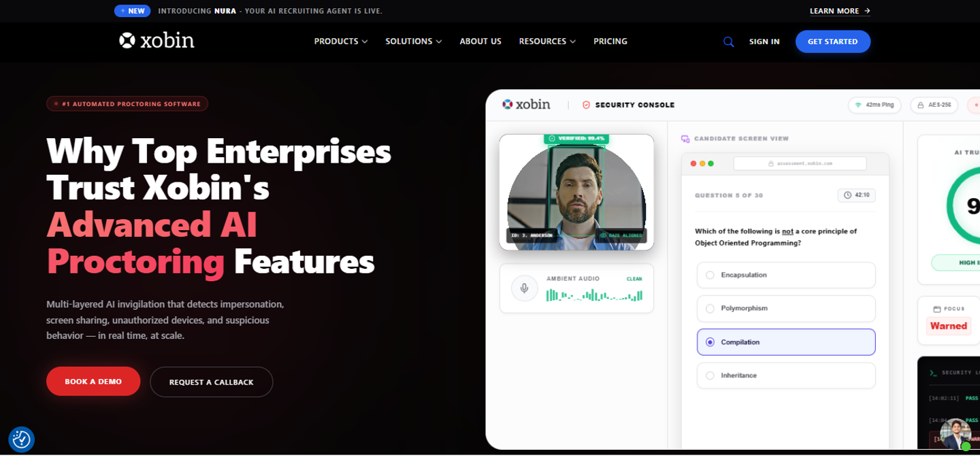Screen dimensions: 980x456
Task: Click the Introducing NURA announcement text
Action: click(x=270, y=11)
